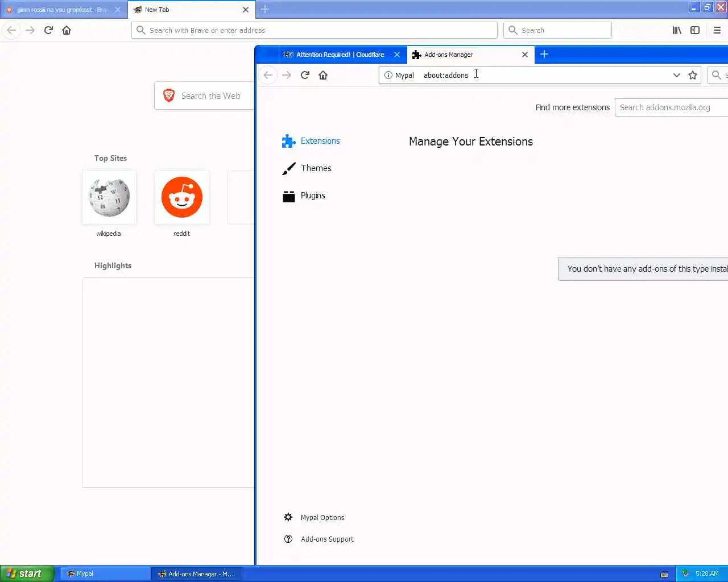Open hamburger menu in Brave window
Image resolution: width=728 pixels, height=582 pixels.
[x=717, y=30]
